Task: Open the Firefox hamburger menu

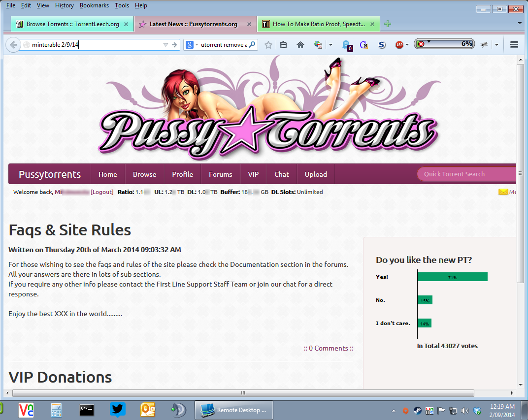Action: coord(514,45)
